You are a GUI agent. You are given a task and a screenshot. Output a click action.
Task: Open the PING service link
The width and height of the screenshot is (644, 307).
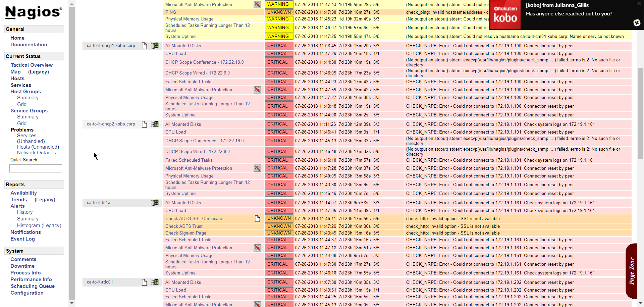point(170,12)
